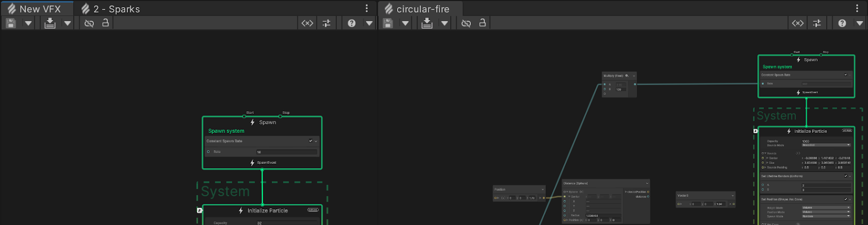Click the compile icon in New VFX toolbar
Image resolution: width=868 pixels, height=225 pixels.
(50, 23)
